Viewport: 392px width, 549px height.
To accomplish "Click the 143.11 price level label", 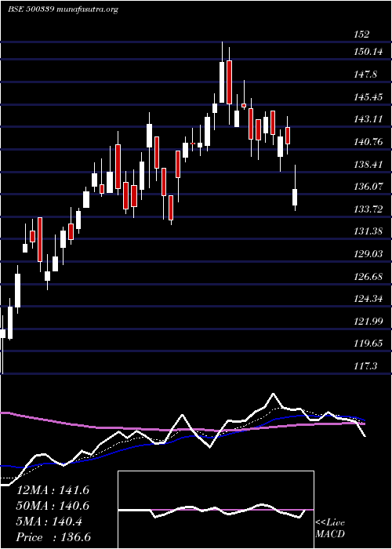I will point(368,119).
